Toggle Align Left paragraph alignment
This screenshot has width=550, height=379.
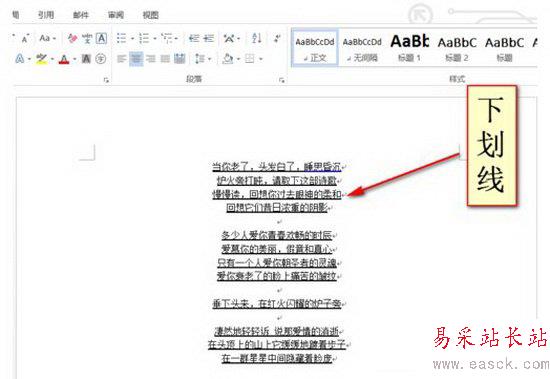coord(121,59)
